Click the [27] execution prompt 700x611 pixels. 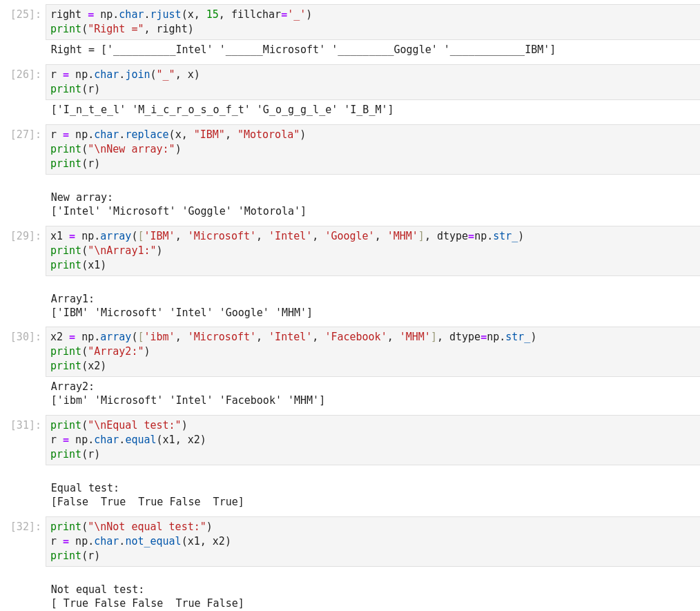click(x=26, y=135)
